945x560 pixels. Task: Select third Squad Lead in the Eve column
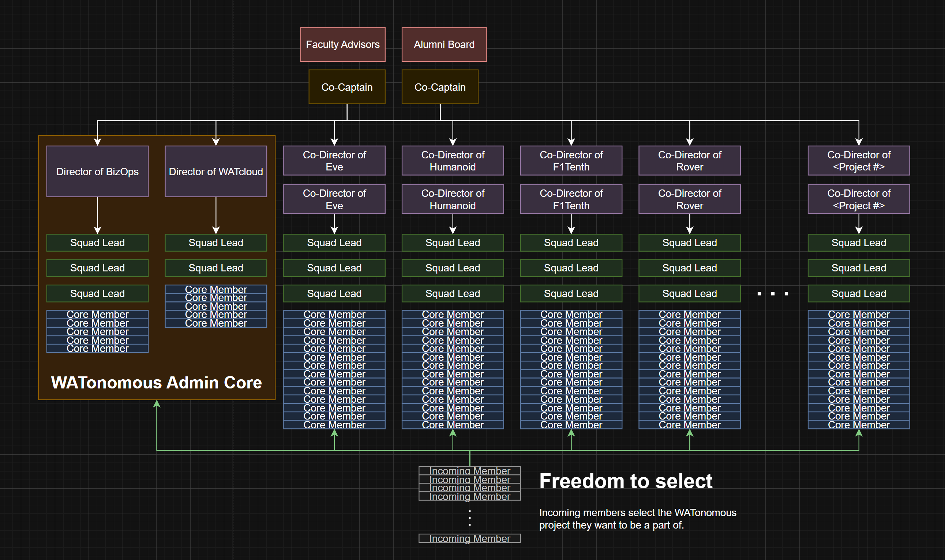pos(334,294)
